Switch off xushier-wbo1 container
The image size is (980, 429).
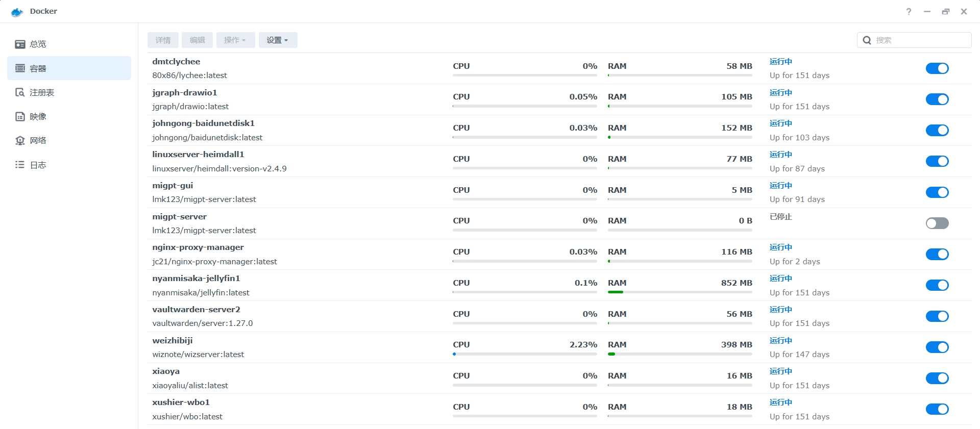[x=937, y=409]
